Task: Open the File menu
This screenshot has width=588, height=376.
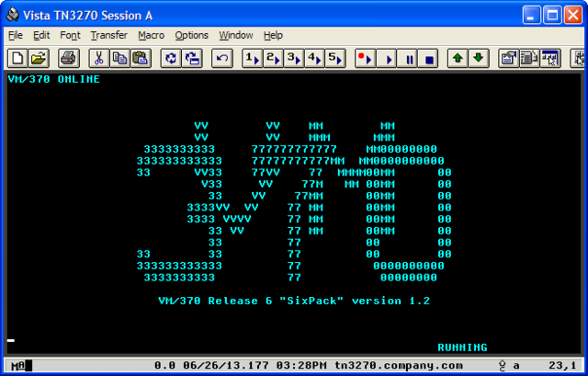Action: coord(16,35)
